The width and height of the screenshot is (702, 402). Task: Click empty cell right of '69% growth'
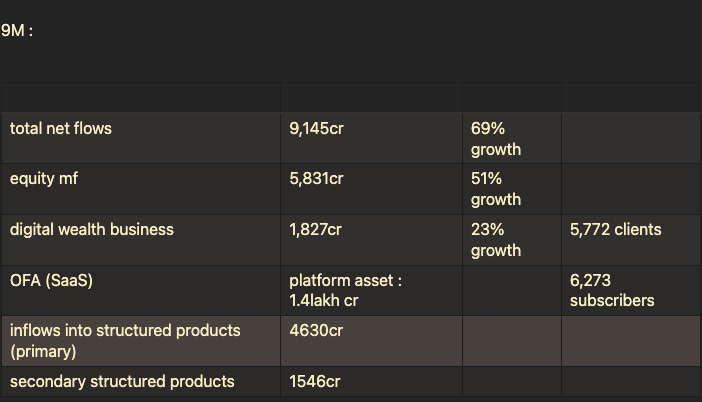(x=631, y=138)
